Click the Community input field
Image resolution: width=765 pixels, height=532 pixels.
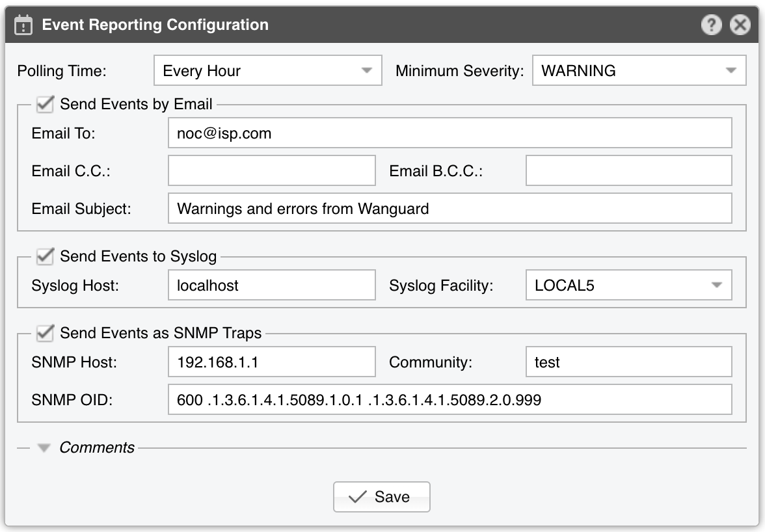[x=629, y=362]
